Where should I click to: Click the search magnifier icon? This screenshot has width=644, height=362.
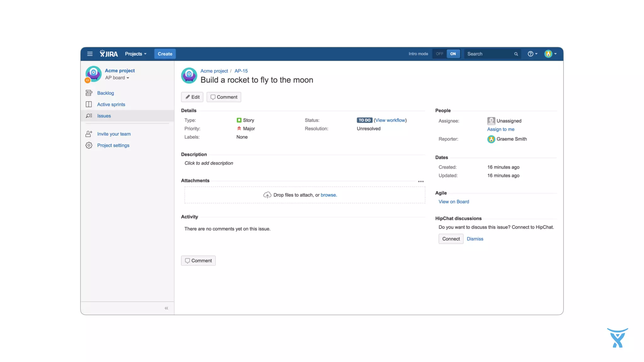516,54
